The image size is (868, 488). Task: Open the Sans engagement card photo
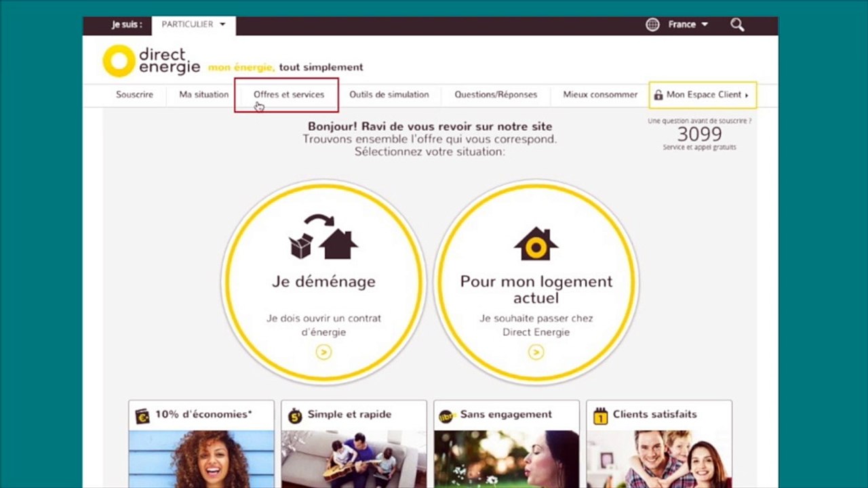(507, 459)
